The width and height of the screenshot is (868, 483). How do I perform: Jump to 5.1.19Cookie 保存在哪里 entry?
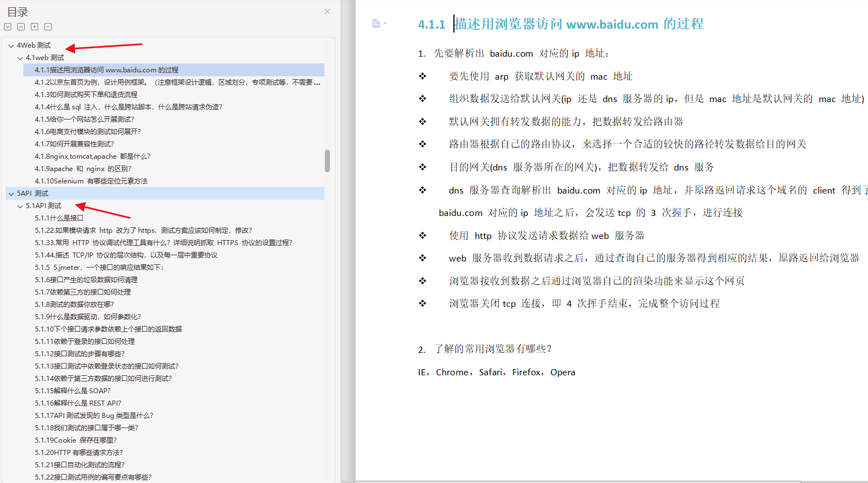click(76, 440)
